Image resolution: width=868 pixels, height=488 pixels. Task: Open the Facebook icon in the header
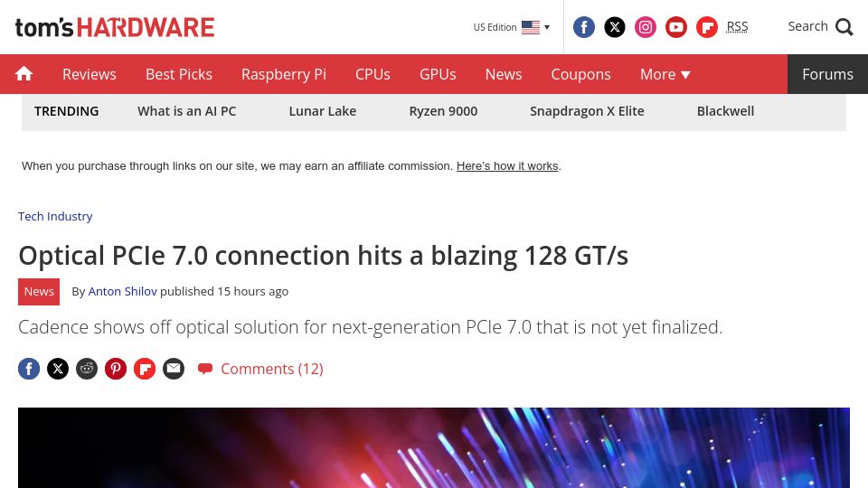583,27
